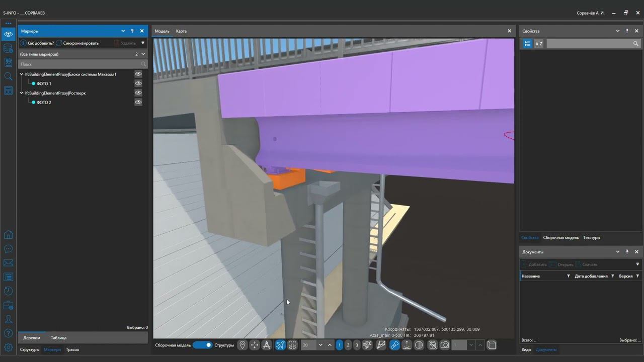Switch to the Модель tab
The image size is (644, 362).
[x=162, y=31]
